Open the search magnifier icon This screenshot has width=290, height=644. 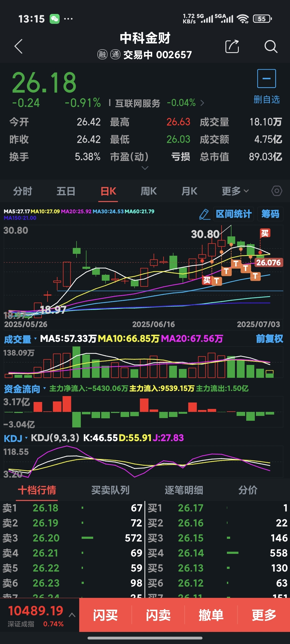(x=271, y=46)
